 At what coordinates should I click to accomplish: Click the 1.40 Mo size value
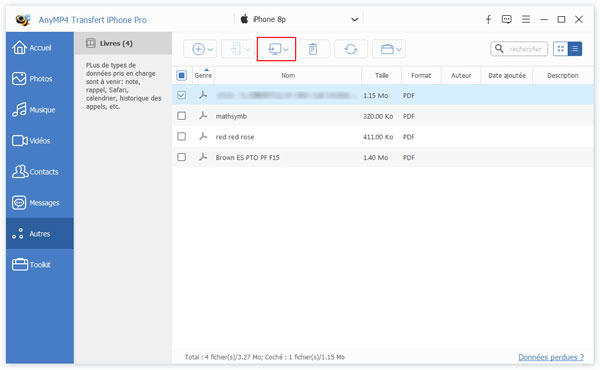375,157
